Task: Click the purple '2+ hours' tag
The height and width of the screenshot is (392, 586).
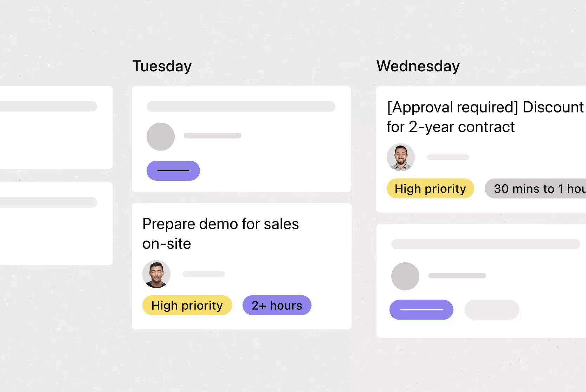Action: 277,305
